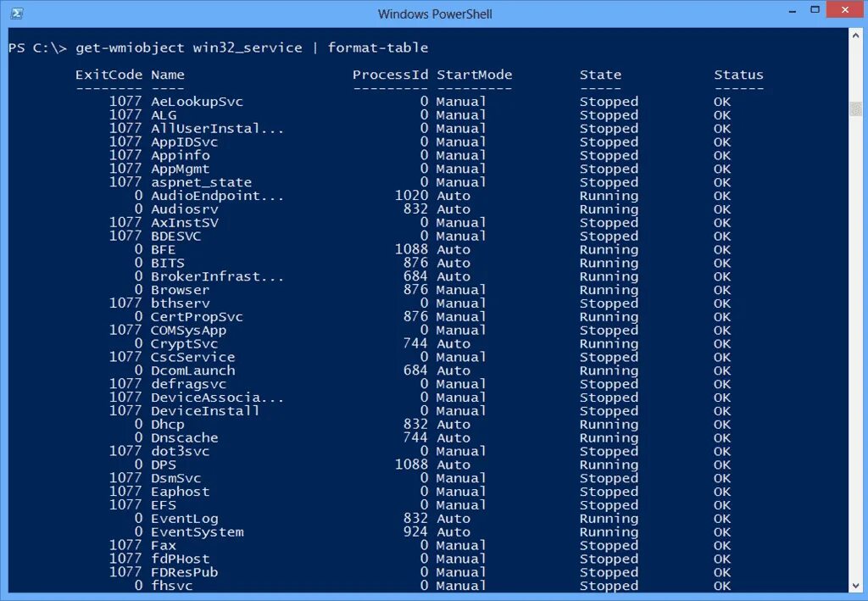
Task: Select the BFE service name
Action: tap(164, 249)
